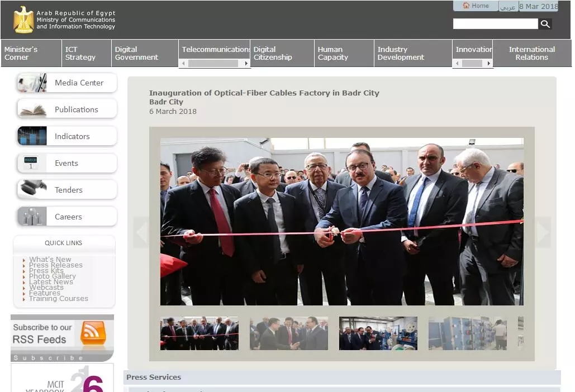Click the search magnifier icon
Viewport: 575px width, 392px height.
tap(545, 24)
